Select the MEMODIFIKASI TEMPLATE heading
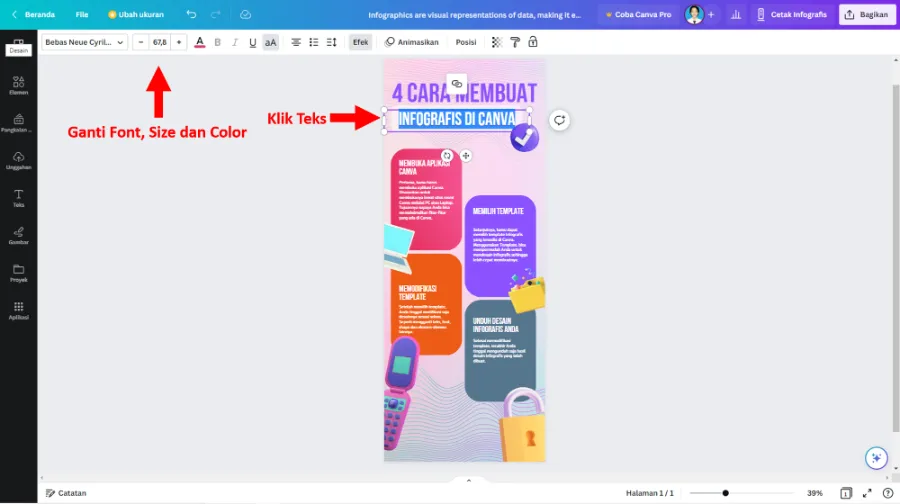Viewport: 900px width, 504px height. (417, 293)
